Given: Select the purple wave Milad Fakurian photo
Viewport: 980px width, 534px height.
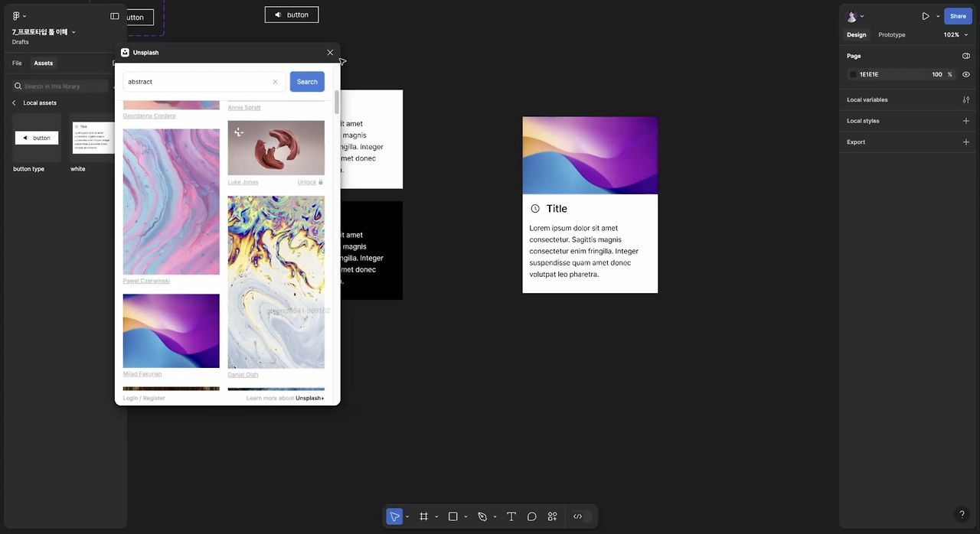Looking at the screenshot, I should [x=171, y=331].
